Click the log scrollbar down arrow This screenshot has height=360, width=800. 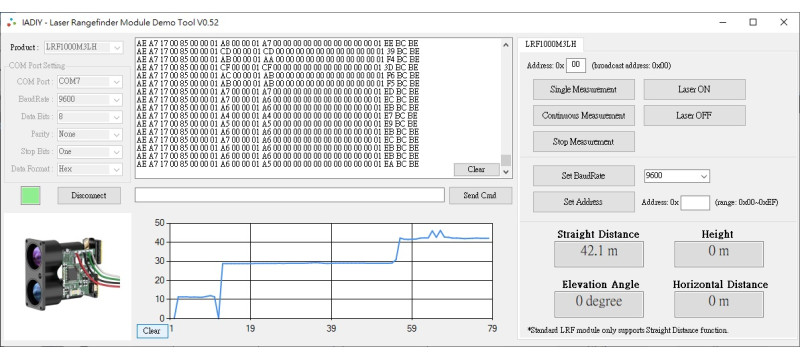click(x=506, y=172)
